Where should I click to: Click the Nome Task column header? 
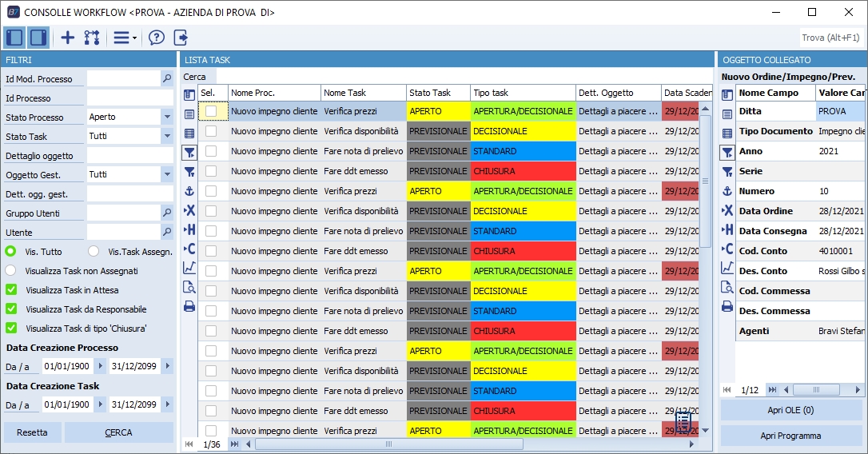[x=363, y=93]
